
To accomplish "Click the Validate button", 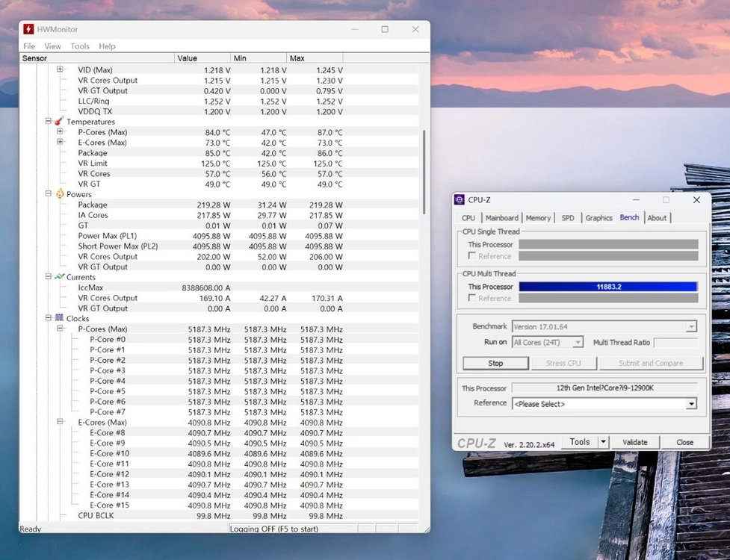I will point(635,442).
